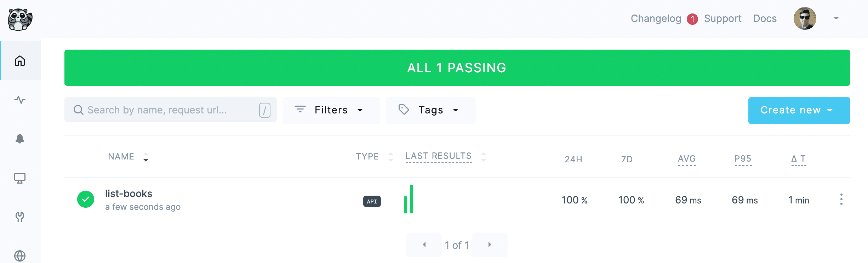Open the home dashboard sidebar icon
868x263 pixels.
(20, 61)
